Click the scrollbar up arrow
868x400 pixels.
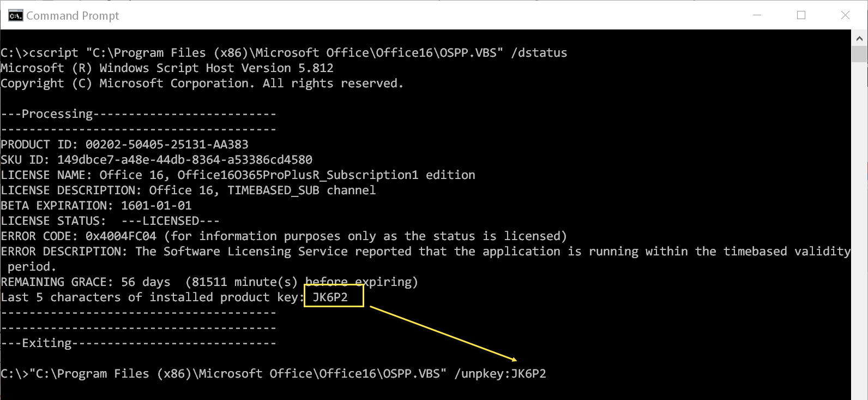pos(859,38)
